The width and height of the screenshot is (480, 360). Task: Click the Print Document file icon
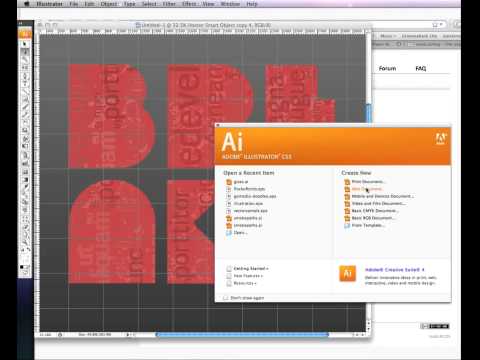pyautogui.click(x=347, y=182)
